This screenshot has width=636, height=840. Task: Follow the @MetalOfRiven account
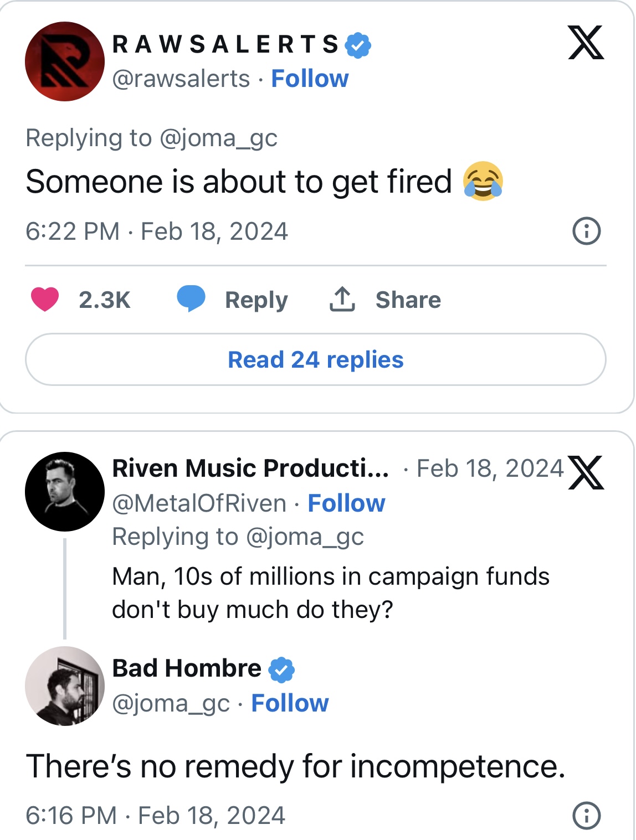[x=346, y=503]
